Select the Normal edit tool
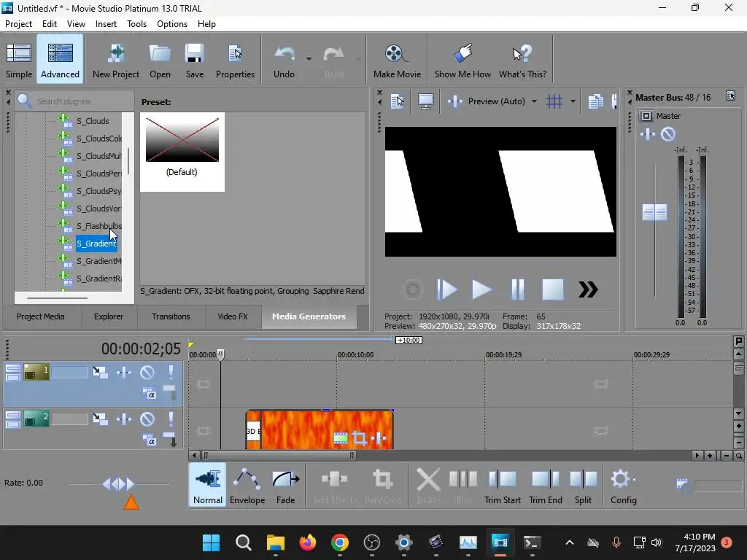Viewport: 747px width, 560px height. pos(208,485)
